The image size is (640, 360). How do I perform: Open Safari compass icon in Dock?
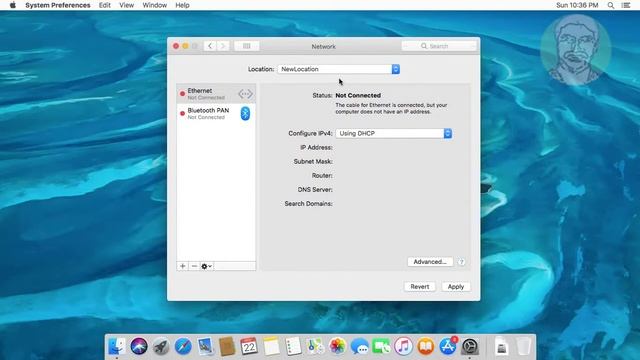tap(183, 347)
